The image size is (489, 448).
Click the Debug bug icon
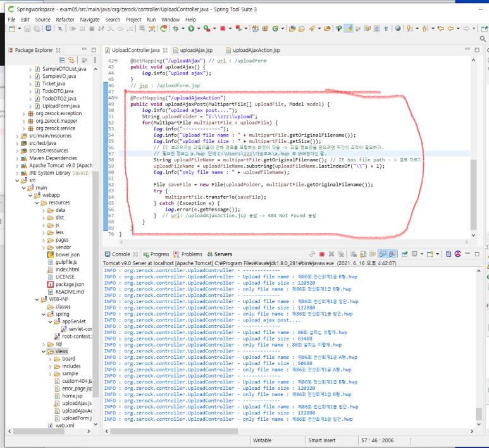(176, 28)
